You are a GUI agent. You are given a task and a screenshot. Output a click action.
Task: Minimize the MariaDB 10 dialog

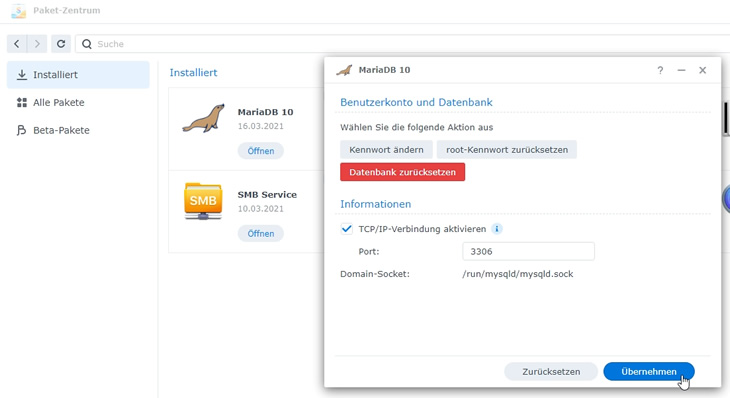[681, 70]
